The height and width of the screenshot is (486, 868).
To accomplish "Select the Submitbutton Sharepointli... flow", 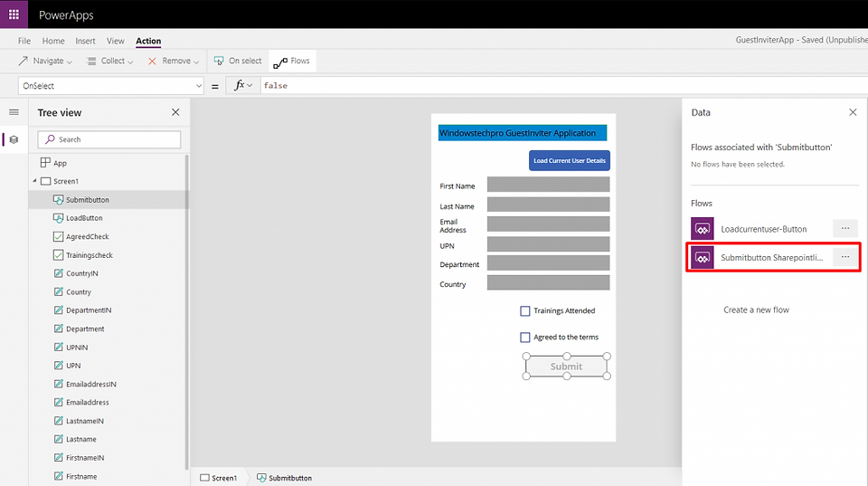I will [x=771, y=258].
